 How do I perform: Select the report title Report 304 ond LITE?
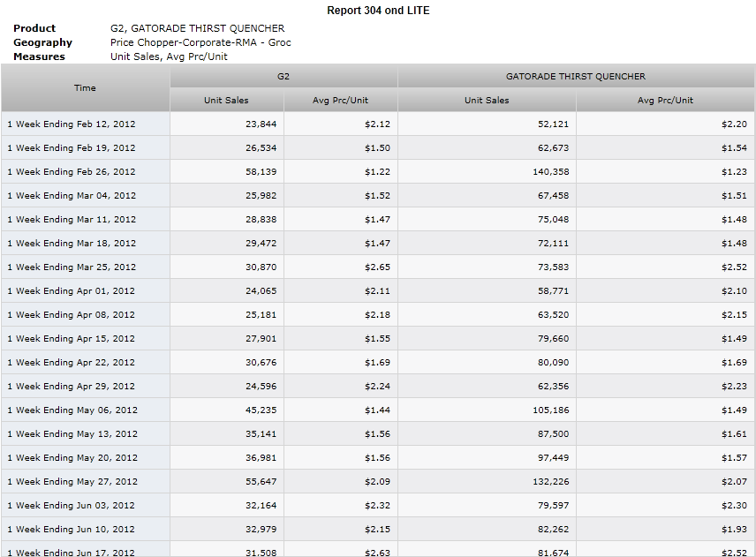(378, 10)
